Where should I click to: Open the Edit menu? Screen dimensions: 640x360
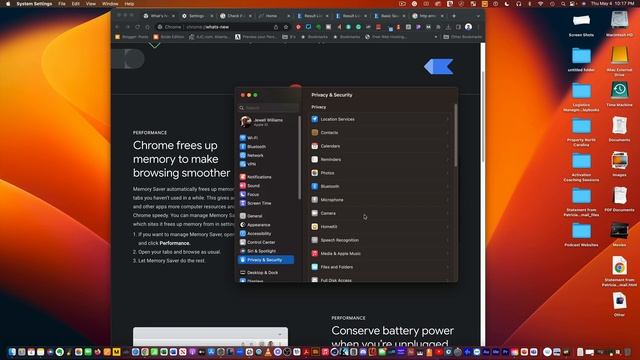tap(76, 4)
